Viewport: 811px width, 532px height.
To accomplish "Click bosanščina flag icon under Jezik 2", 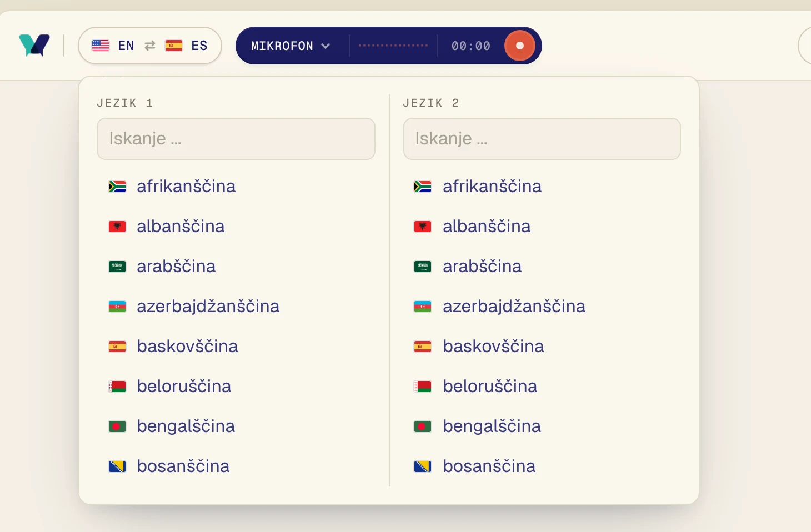I will (423, 466).
